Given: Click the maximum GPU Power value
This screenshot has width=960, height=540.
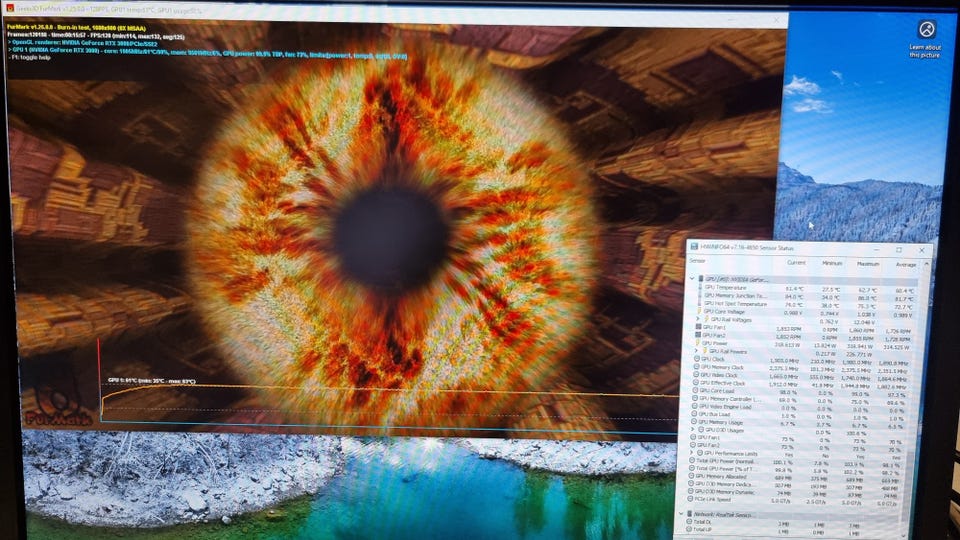Looking at the screenshot, I should (860, 347).
